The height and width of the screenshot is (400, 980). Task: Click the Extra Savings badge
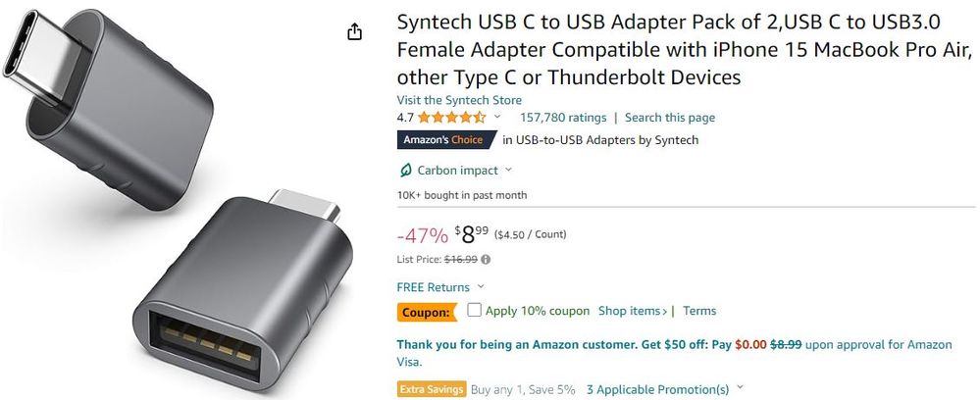pyautogui.click(x=432, y=389)
